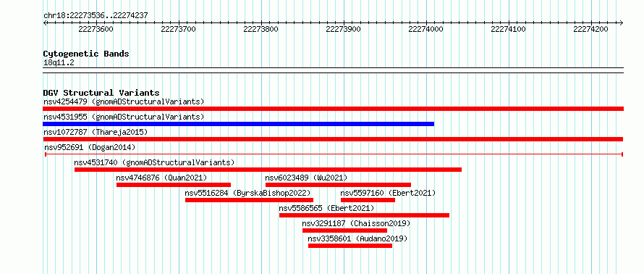Select the blue nsv4531955 variant bar
The height and width of the screenshot is (274, 644).
[238, 124]
